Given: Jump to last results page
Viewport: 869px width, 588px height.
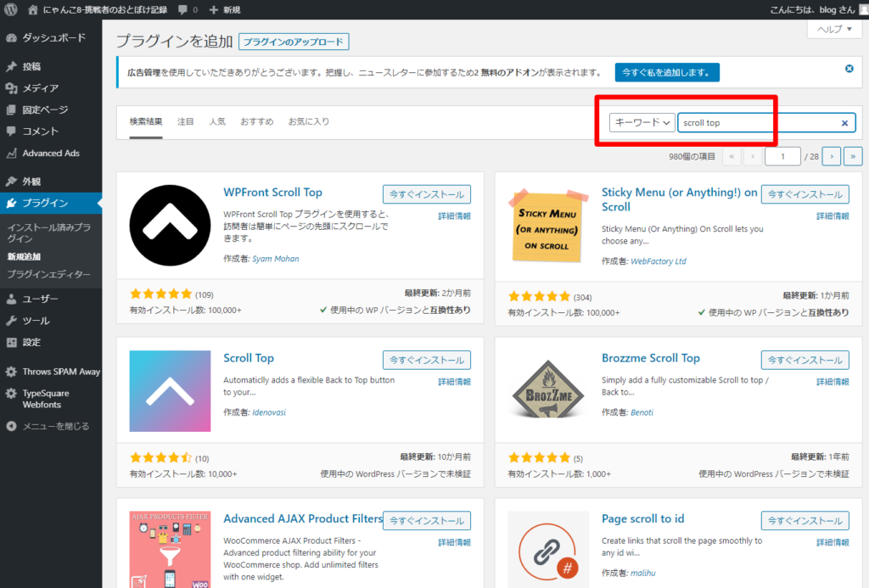Looking at the screenshot, I should (x=853, y=156).
